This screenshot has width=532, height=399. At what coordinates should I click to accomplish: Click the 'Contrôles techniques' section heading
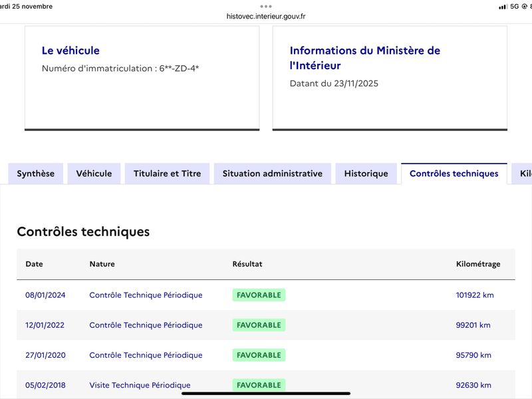click(x=83, y=231)
